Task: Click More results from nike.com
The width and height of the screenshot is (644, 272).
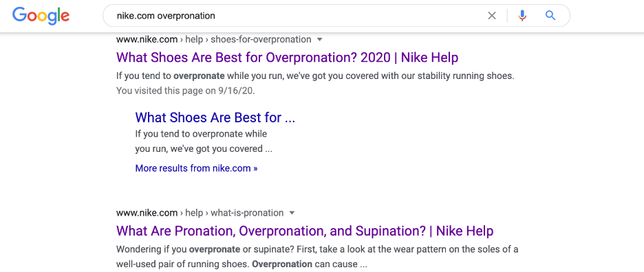Action: tap(196, 168)
